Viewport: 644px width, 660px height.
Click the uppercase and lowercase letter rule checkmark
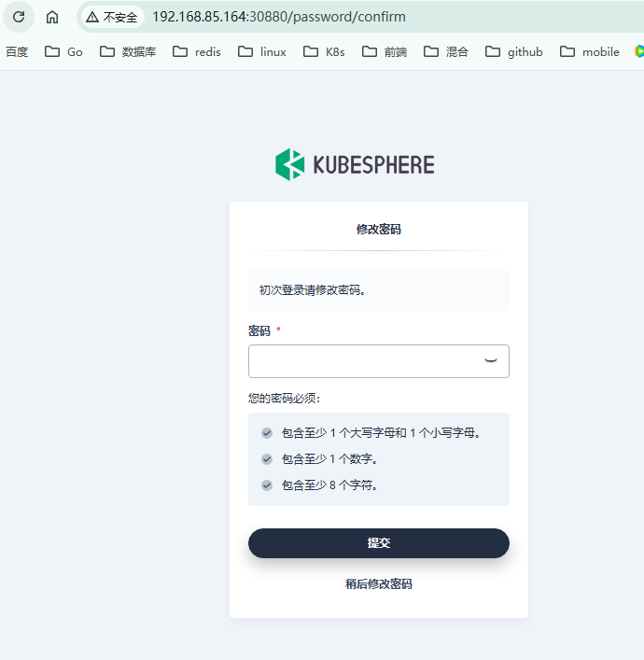pos(267,433)
